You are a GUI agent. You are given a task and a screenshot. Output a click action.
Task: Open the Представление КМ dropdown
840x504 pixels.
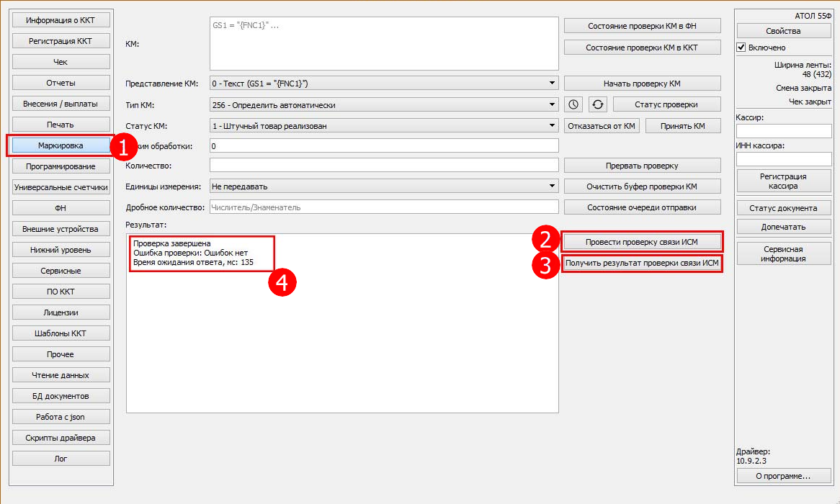(384, 84)
